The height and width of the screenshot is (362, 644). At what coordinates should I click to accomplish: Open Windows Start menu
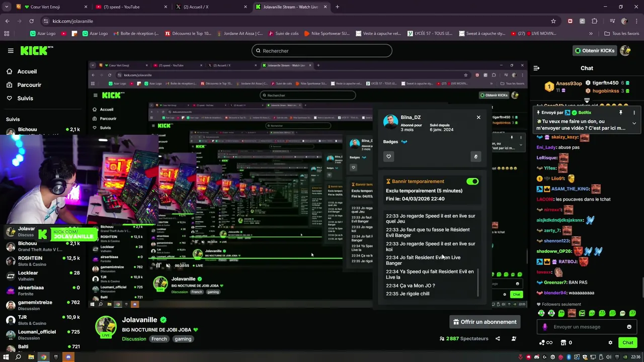[x=5, y=357]
